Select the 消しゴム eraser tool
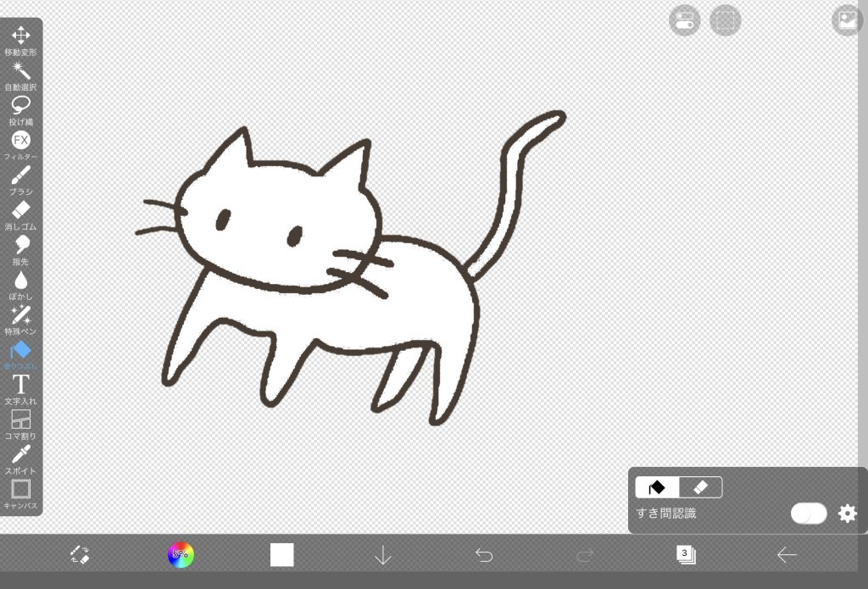868x589 pixels. (20, 214)
